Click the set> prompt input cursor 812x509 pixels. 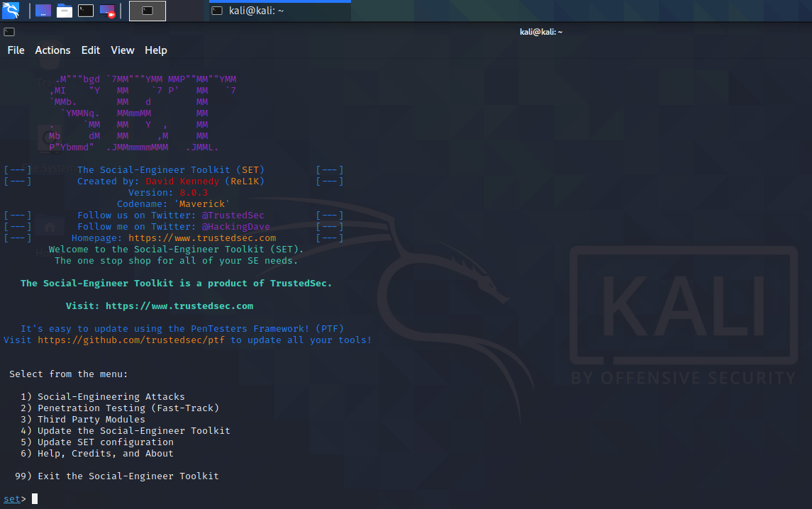click(35, 498)
